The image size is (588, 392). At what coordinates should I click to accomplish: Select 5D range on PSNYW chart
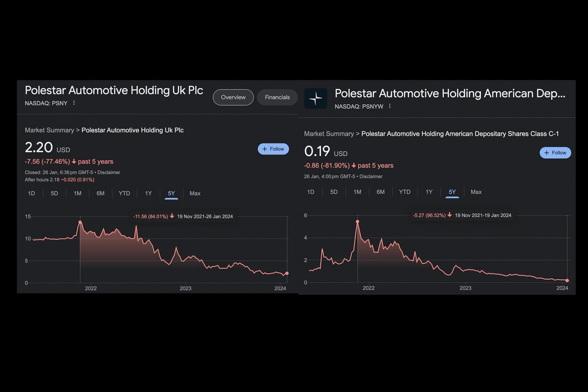334,192
